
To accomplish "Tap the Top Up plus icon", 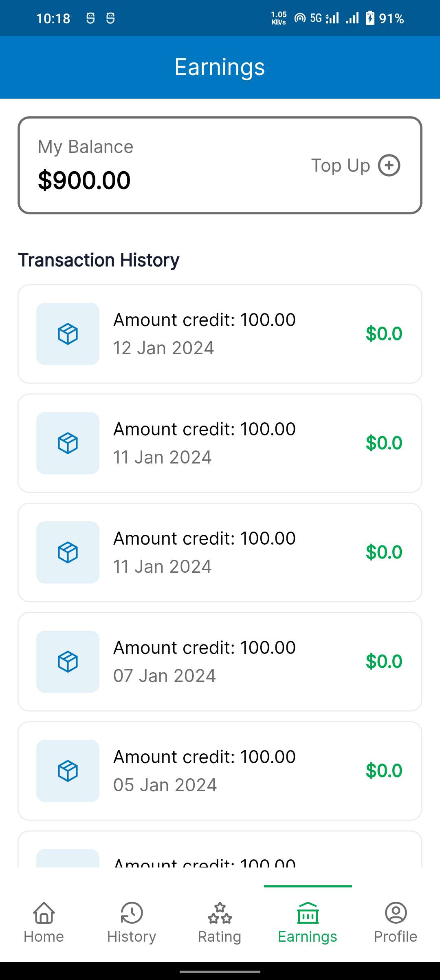I will point(389,166).
